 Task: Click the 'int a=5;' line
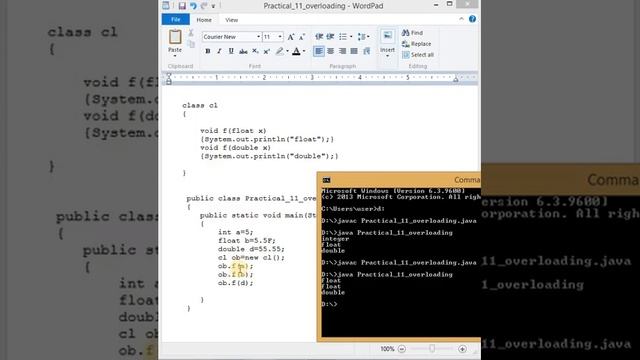[x=236, y=232]
